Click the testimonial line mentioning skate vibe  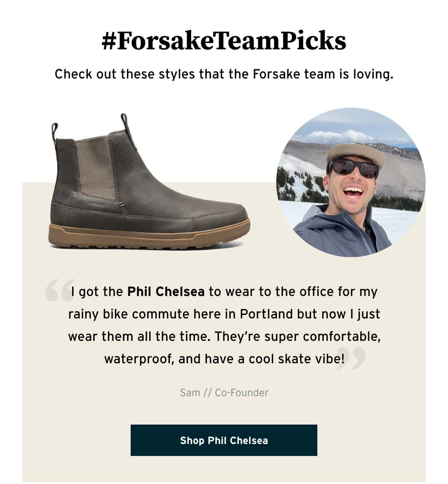224,359
